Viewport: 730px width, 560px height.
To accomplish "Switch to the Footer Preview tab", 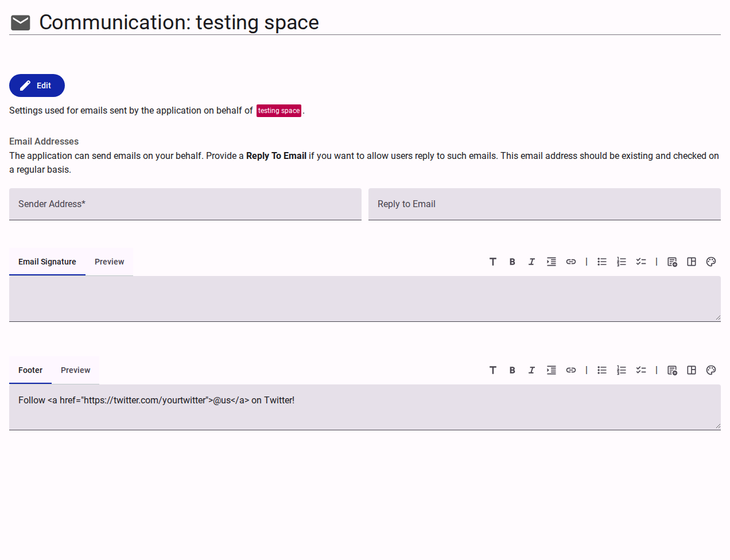I will (x=76, y=370).
